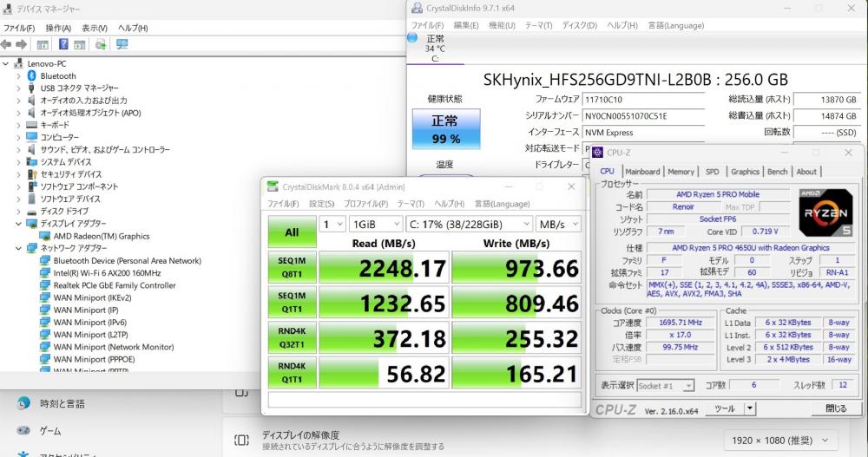Run the RND4K Q1T1 test

pos(292,372)
